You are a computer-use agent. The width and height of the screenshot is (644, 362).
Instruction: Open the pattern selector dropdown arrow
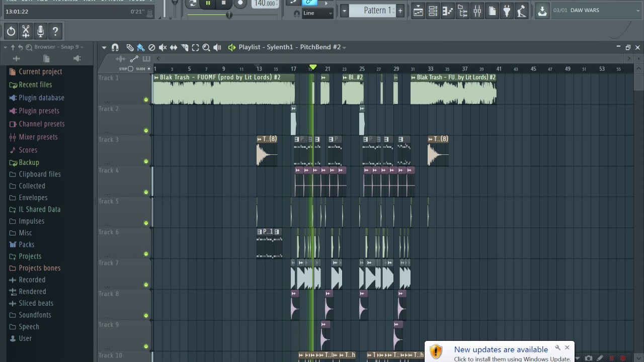pos(344,11)
